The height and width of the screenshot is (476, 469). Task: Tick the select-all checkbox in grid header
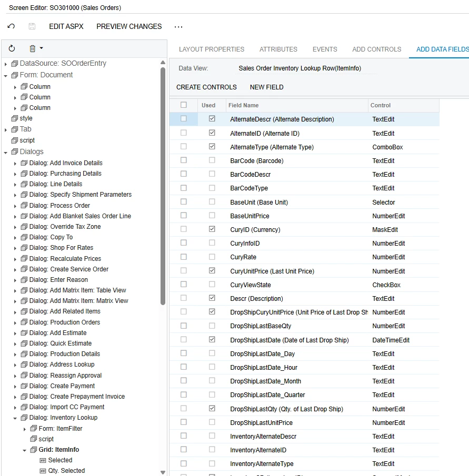184,105
